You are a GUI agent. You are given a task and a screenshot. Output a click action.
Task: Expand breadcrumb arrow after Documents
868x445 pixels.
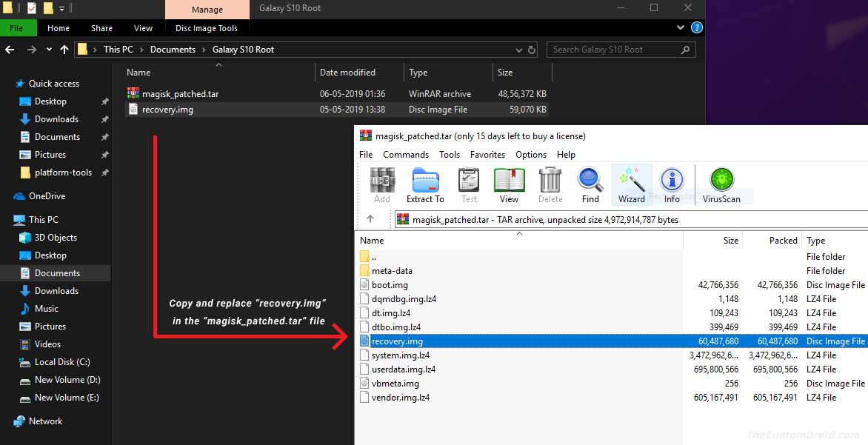204,50
